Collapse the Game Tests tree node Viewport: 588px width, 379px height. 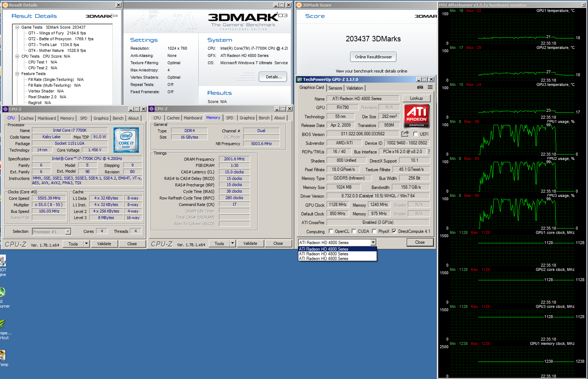[x=17, y=27]
